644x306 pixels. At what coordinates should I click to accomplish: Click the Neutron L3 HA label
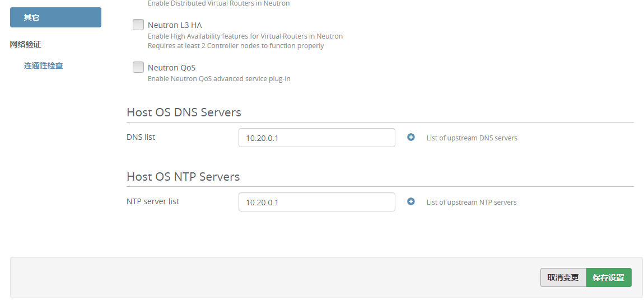175,25
